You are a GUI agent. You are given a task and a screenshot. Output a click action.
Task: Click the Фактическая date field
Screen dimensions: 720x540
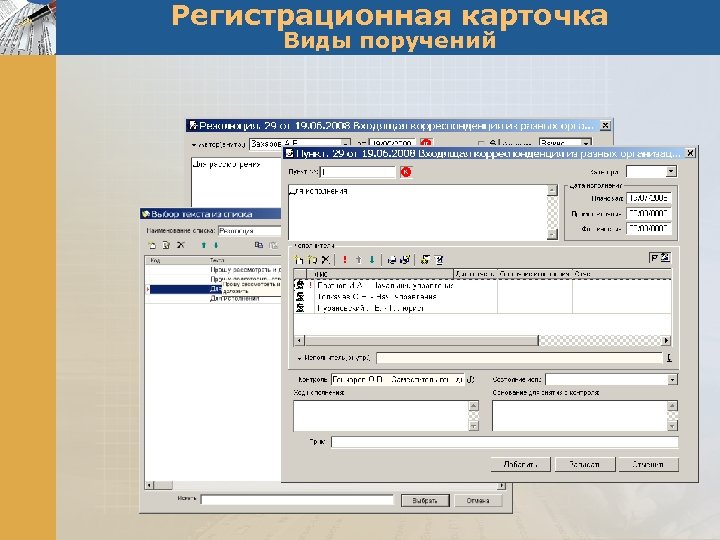coord(649,228)
